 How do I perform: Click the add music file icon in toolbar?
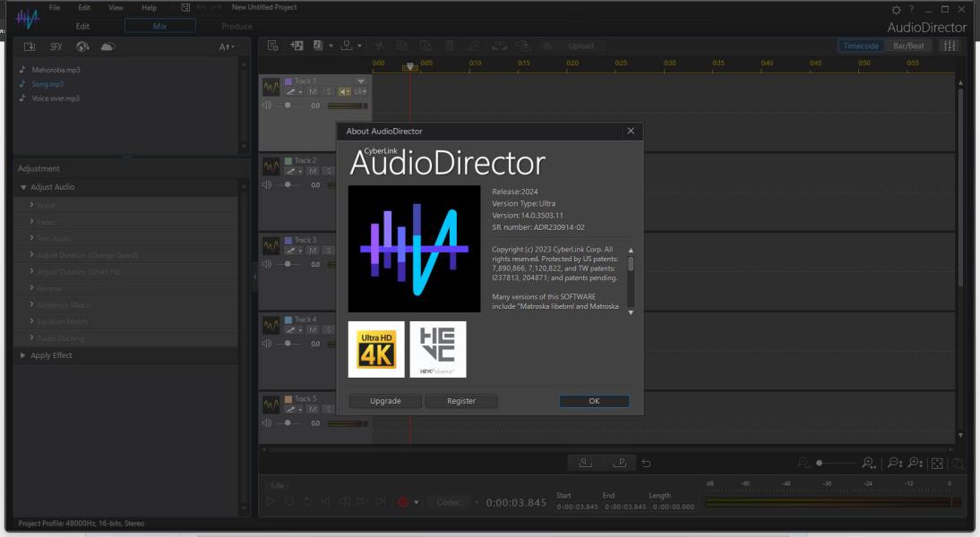pyautogui.click(x=318, y=46)
